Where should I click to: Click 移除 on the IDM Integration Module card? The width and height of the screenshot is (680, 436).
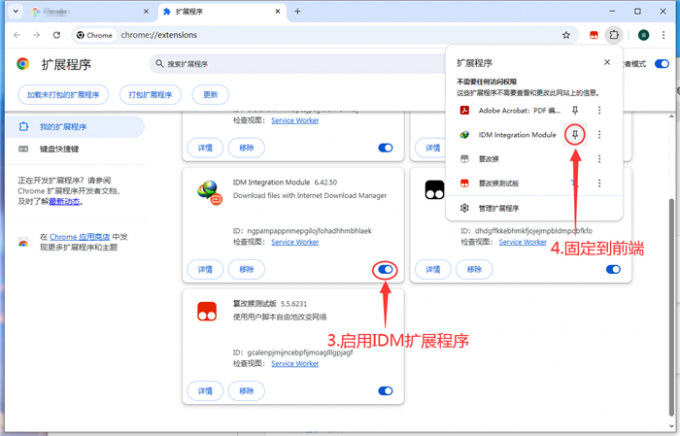coord(246,269)
